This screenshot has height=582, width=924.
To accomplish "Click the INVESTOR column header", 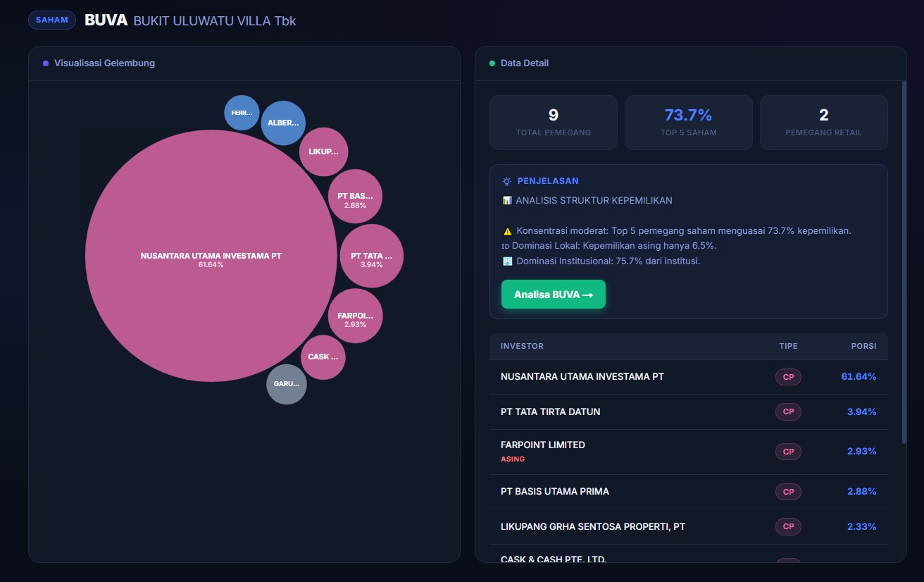I will tap(522, 346).
